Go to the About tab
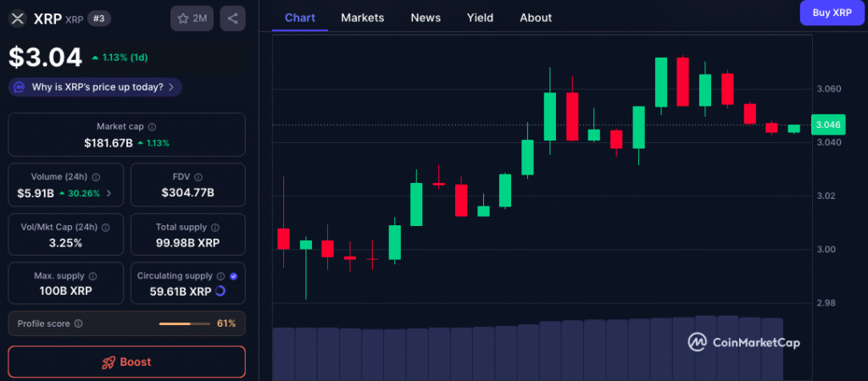 click(535, 18)
